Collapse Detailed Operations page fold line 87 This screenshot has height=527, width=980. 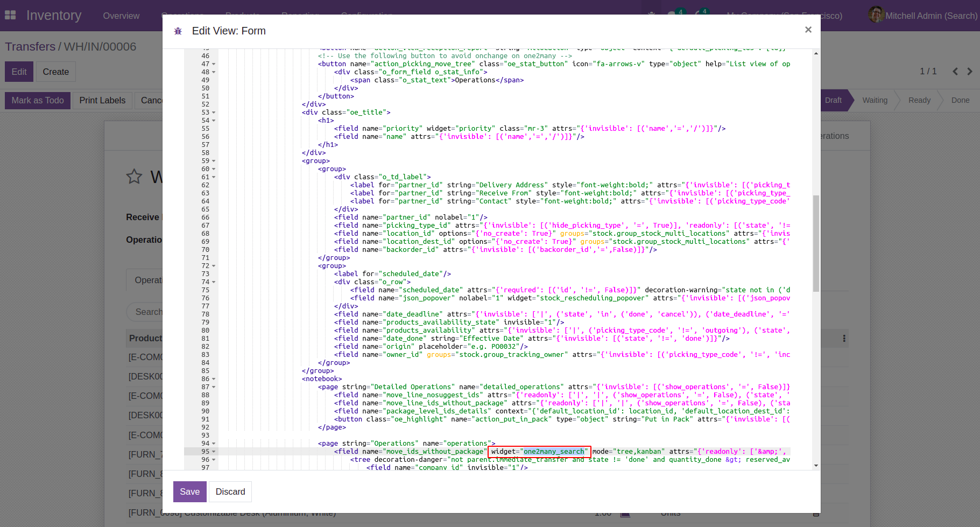coord(214,387)
